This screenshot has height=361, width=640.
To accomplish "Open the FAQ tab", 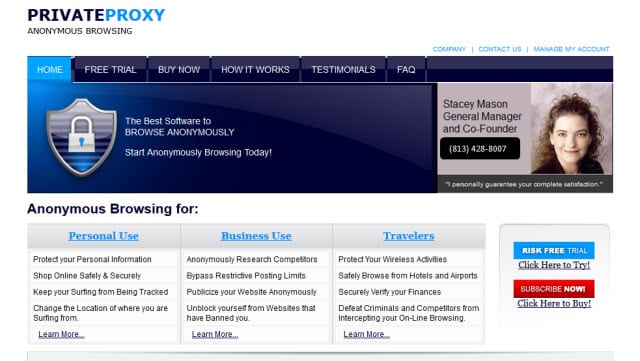I will pyautogui.click(x=406, y=70).
